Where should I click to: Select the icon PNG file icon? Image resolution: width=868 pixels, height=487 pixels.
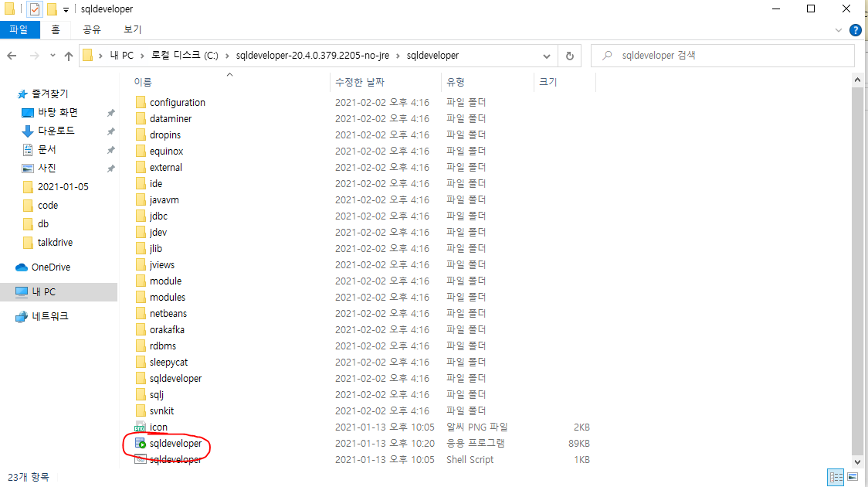[140, 427]
